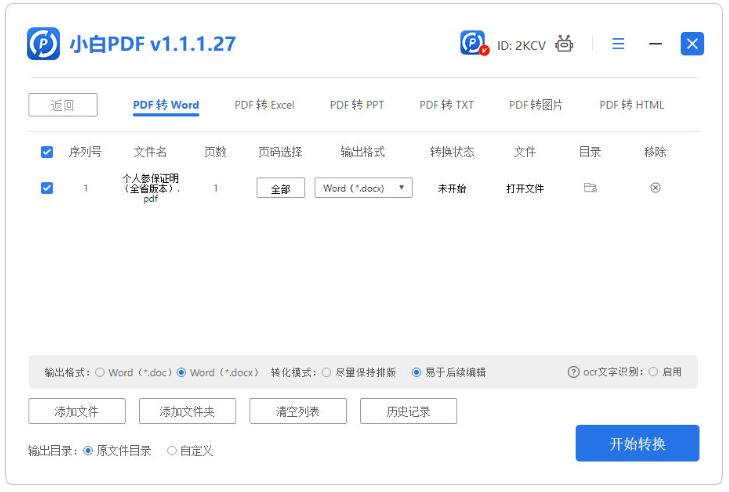Switch to PDF 转图片 tab
This screenshot has height=492, width=729.
click(536, 105)
